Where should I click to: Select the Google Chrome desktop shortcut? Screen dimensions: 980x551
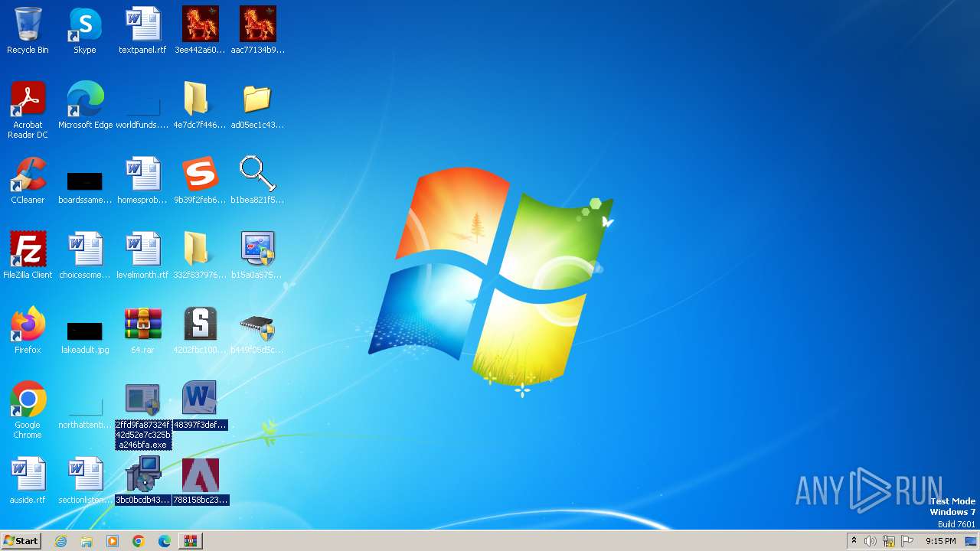point(28,410)
